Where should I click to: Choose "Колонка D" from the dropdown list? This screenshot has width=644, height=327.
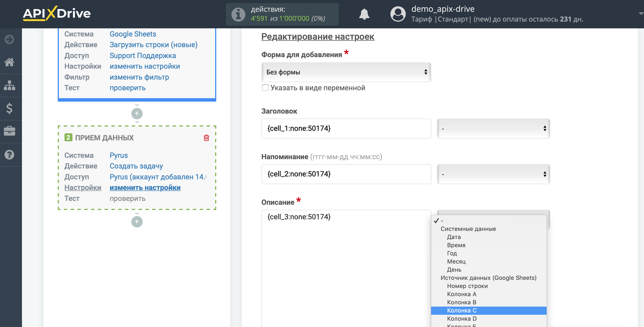point(462,318)
